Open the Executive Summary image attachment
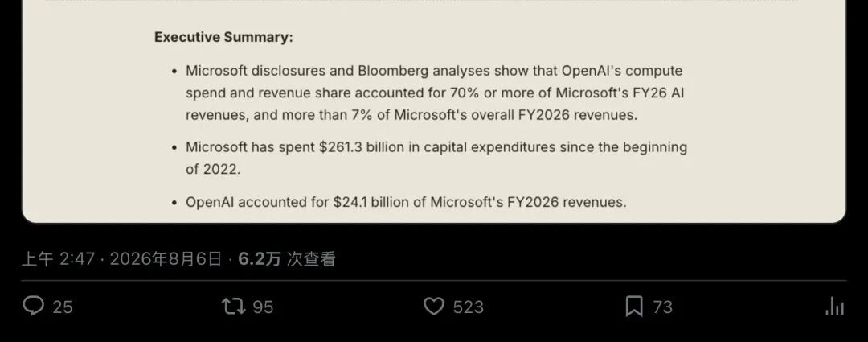 [x=434, y=111]
